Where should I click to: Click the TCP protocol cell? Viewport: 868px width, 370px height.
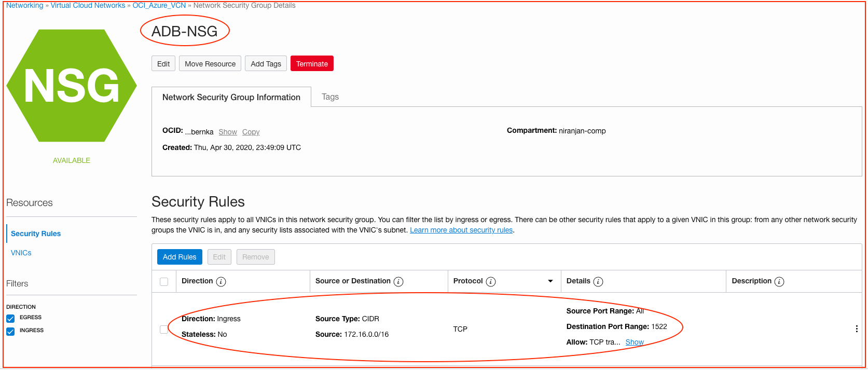pos(460,329)
